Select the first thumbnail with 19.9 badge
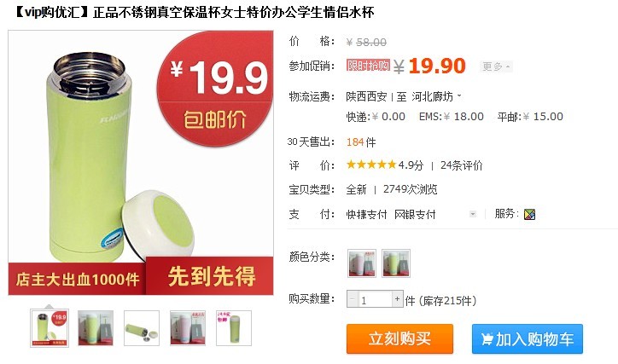The image size is (618, 364). [x=50, y=328]
